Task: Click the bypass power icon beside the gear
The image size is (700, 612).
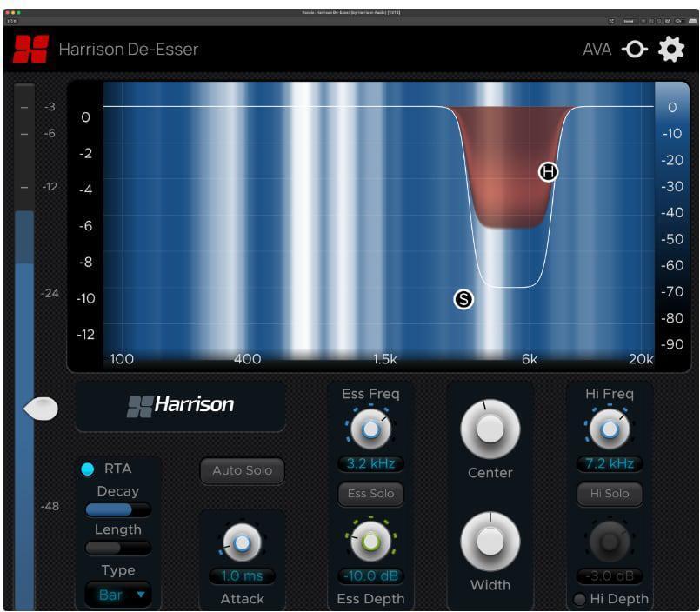Action: 634,49
